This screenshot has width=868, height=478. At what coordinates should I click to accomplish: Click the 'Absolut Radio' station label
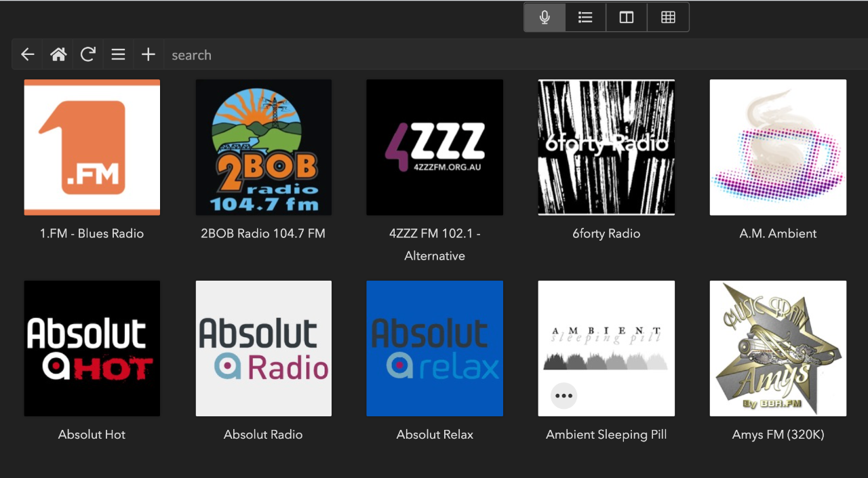263,435
